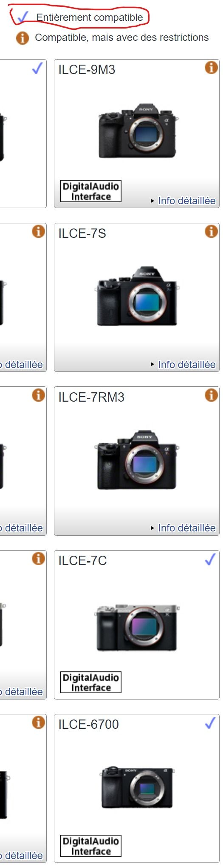This screenshot has height=868, width=223.
Task: Select the silver ILCE-7C camera image
Action: coord(136,627)
